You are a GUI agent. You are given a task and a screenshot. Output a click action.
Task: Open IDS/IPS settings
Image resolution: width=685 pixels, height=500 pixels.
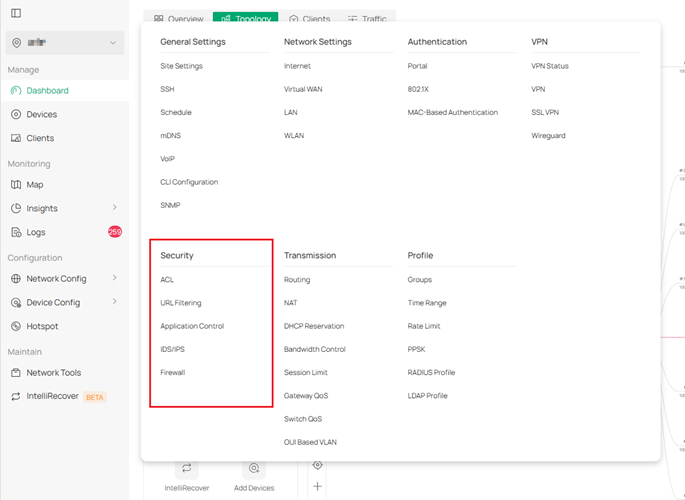[x=173, y=349]
